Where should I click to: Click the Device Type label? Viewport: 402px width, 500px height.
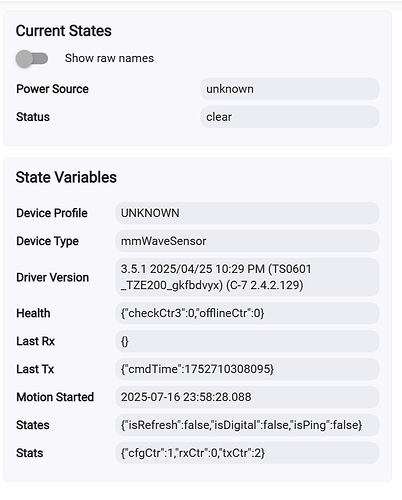(47, 241)
